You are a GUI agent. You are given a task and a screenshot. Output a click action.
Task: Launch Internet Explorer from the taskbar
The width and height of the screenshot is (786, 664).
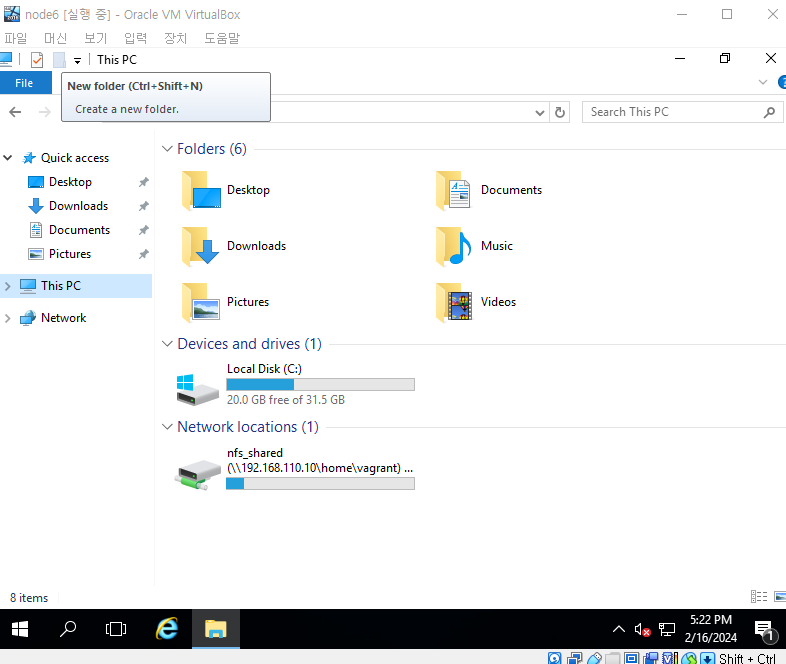tap(167, 629)
